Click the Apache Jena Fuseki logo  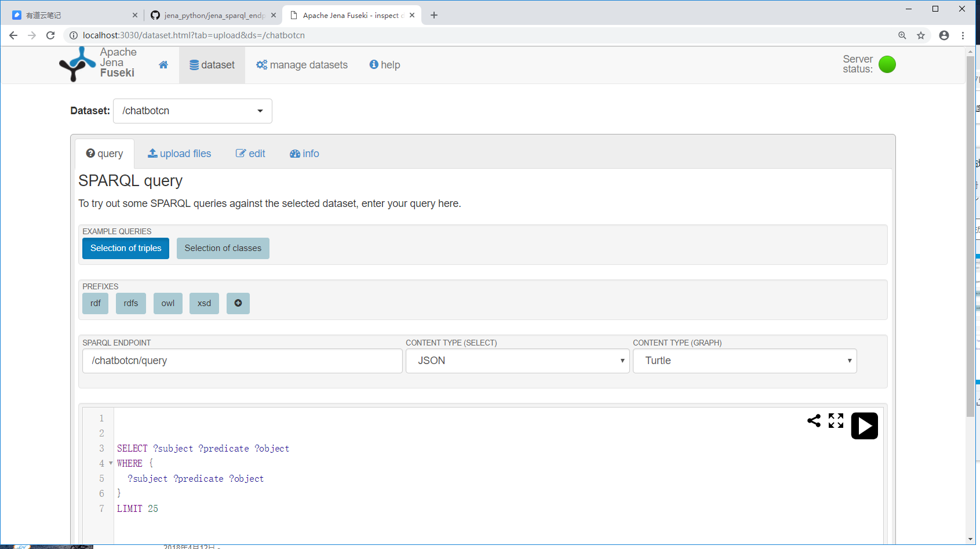pyautogui.click(x=97, y=64)
